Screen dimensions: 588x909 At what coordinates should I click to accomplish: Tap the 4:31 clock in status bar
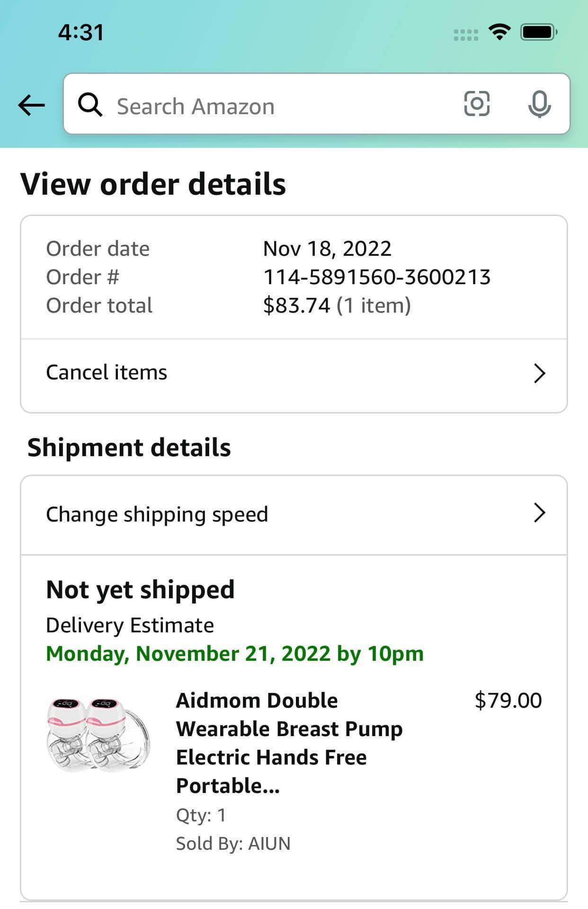click(81, 33)
